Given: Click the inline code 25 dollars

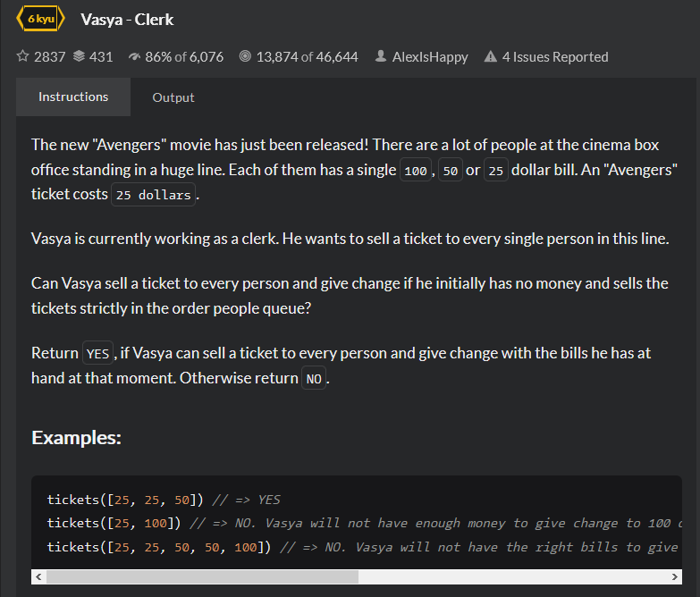Looking at the screenshot, I should tap(153, 195).
